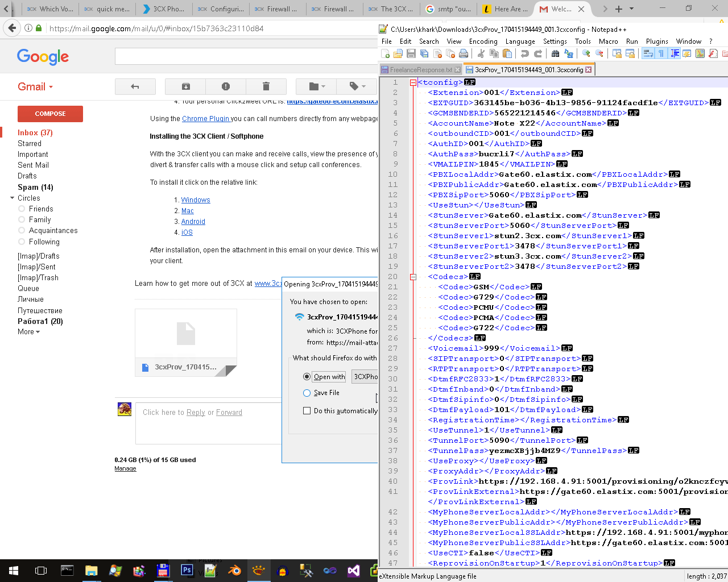
Task: Cut selection with the scissors icon
Action: pyautogui.click(x=481, y=53)
